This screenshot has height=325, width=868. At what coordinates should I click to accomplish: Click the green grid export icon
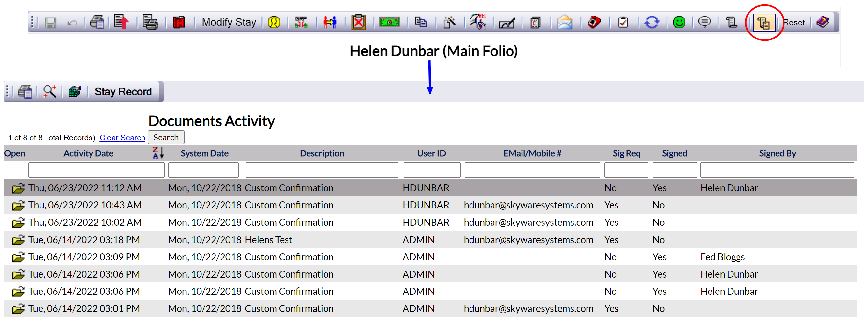[x=75, y=91]
